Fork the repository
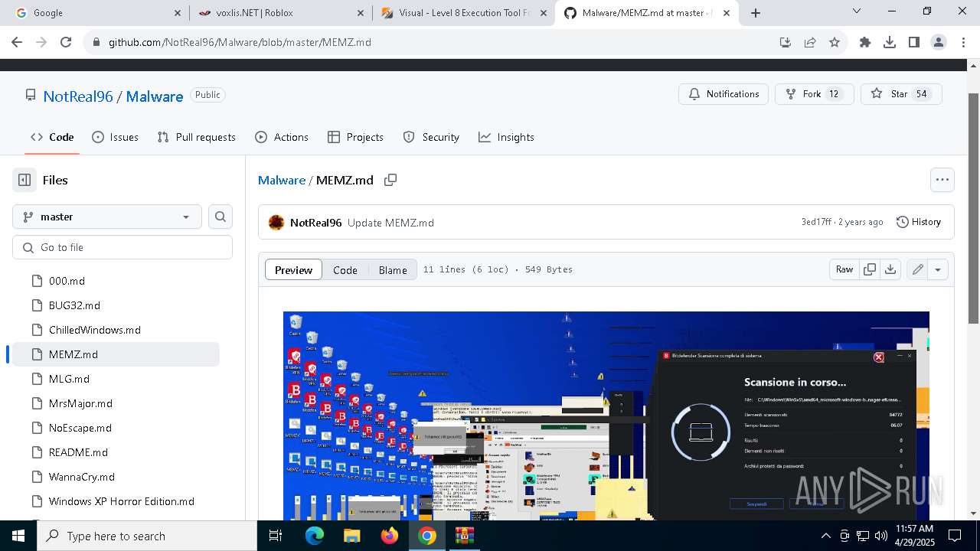980x551 pixels. [814, 94]
